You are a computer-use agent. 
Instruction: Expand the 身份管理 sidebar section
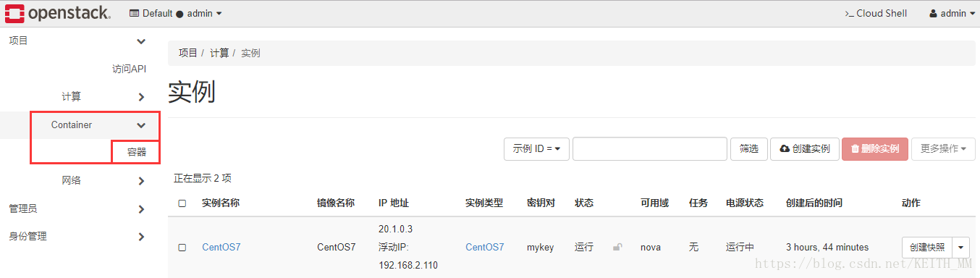click(x=141, y=237)
